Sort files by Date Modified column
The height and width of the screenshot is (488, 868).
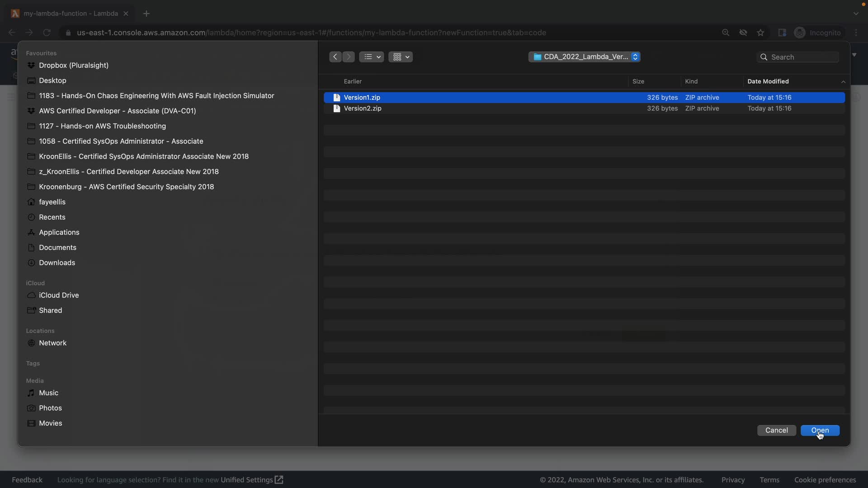[768, 81]
